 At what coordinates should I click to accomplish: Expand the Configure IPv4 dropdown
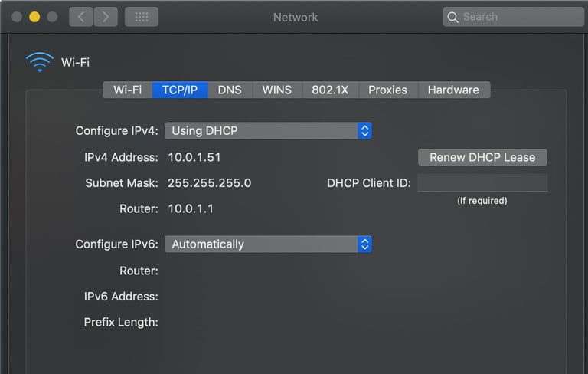(269, 131)
